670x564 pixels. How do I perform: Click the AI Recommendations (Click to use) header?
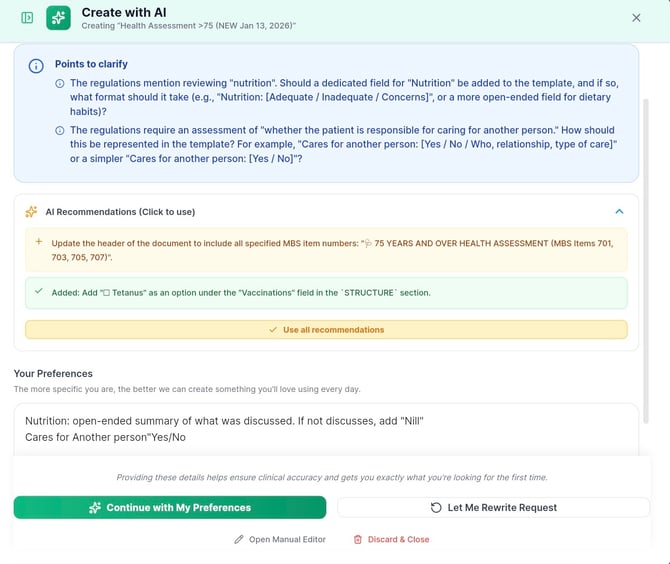click(x=120, y=212)
